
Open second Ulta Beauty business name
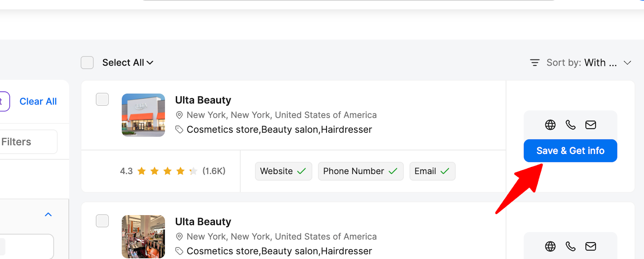tap(203, 222)
